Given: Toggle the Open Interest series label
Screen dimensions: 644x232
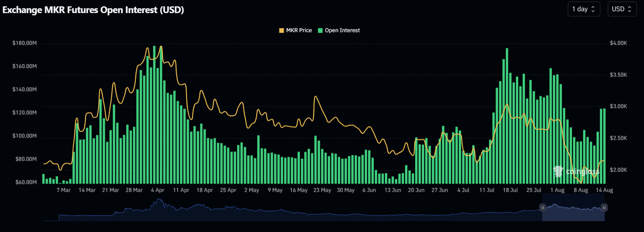Looking at the screenshot, I should 342,30.
